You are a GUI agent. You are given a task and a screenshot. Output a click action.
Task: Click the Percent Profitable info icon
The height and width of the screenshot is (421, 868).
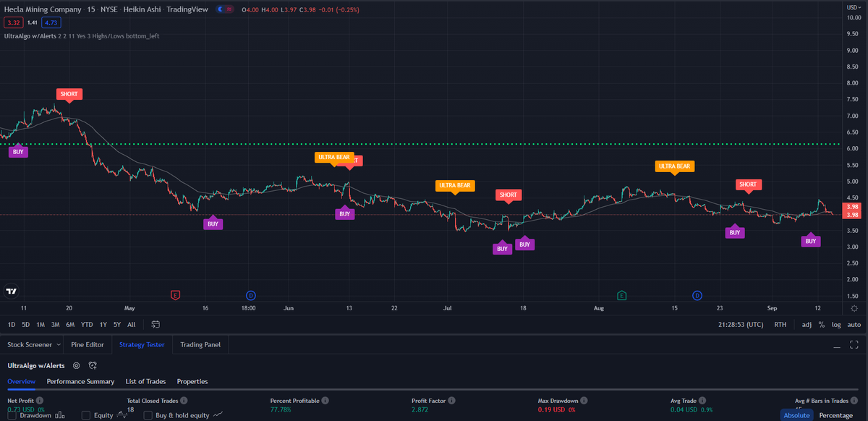click(325, 400)
